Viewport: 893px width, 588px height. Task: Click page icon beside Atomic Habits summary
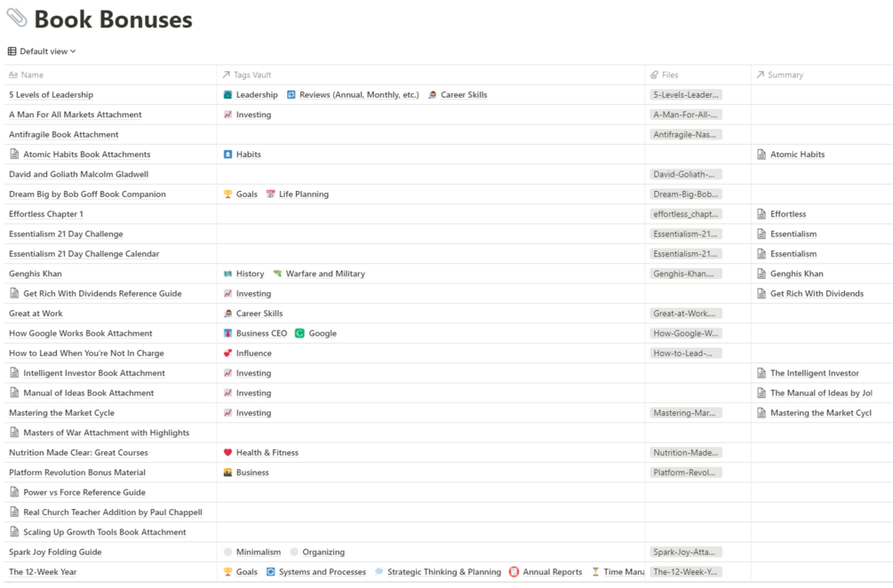(x=761, y=155)
